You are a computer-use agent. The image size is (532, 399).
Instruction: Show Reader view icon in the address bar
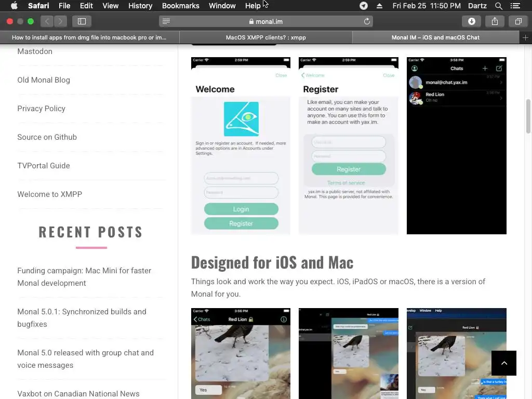[x=166, y=21]
